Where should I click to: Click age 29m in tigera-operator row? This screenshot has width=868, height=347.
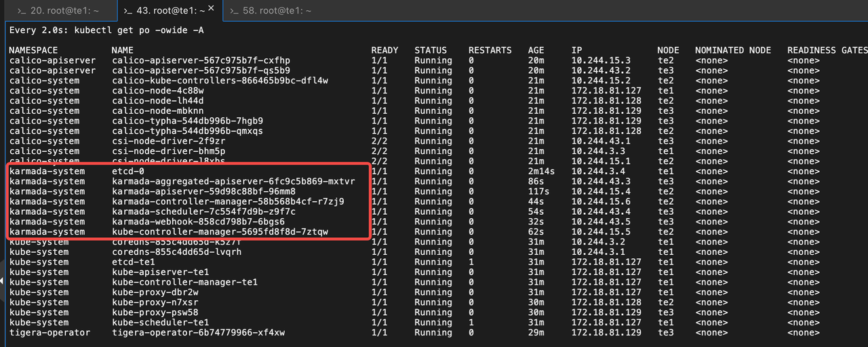[536, 333]
